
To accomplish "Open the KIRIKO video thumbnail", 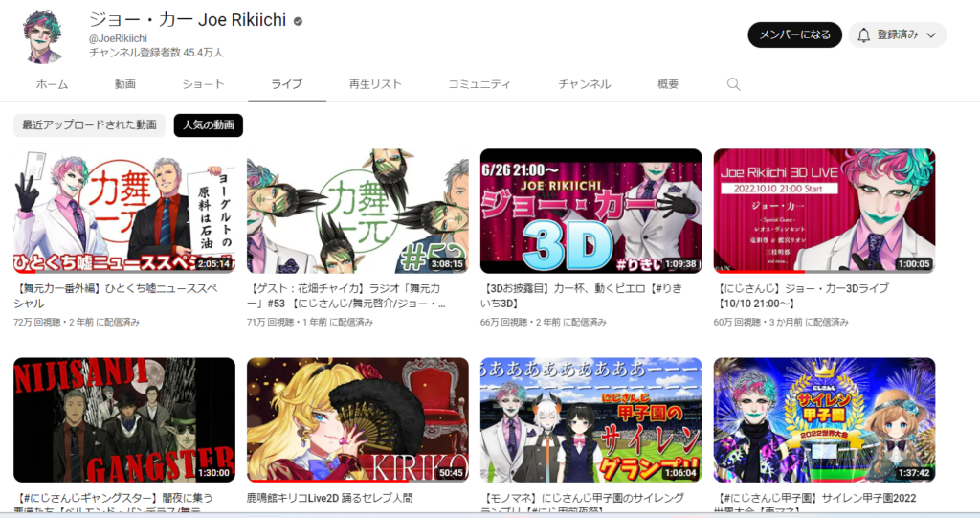I will (x=358, y=419).
